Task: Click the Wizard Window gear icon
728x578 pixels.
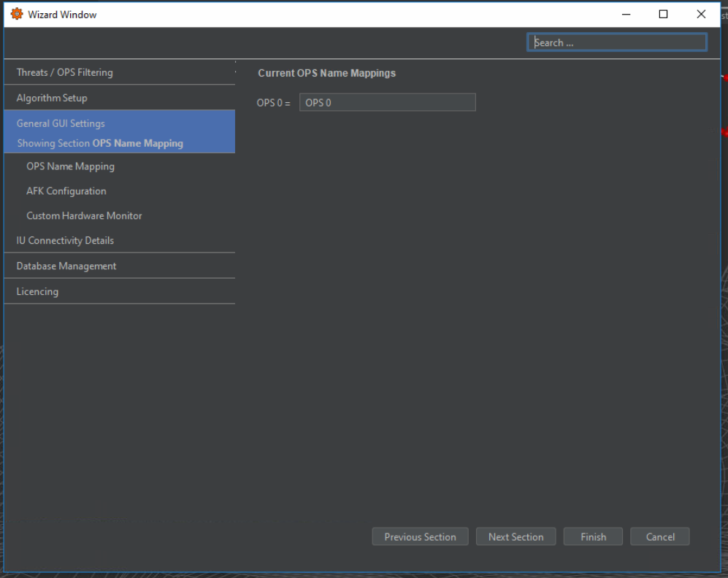Action: pos(16,15)
